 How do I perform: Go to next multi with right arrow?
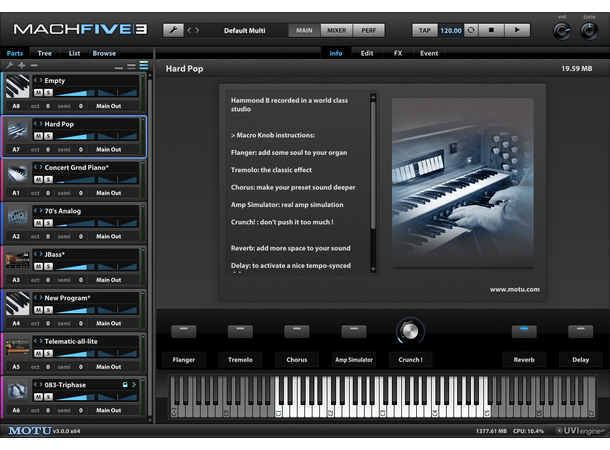[x=197, y=30]
